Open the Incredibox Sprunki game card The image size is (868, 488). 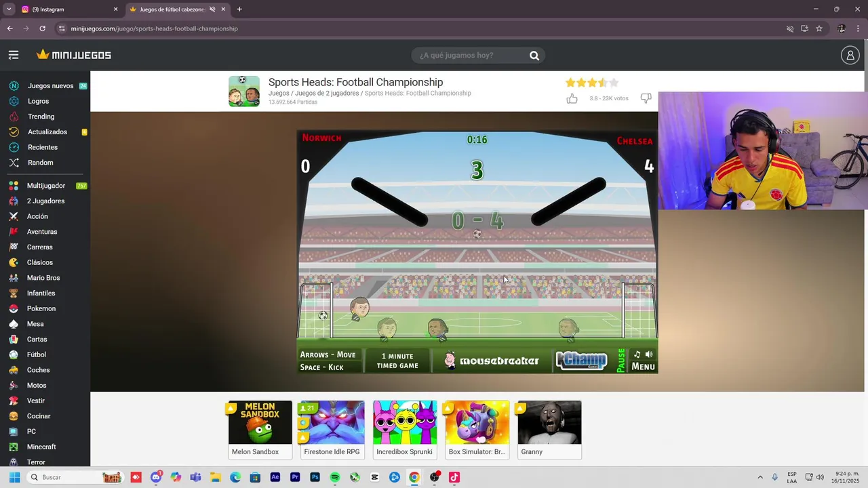coord(405,430)
